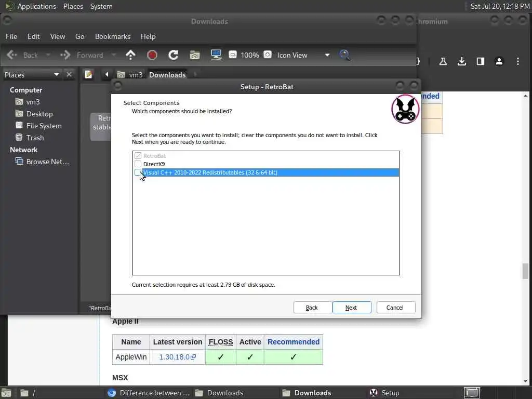The height and width of the screenshot is (399, 532).
Task: Click the root folder taskbar entry
Action: click(x=27, y=393)
